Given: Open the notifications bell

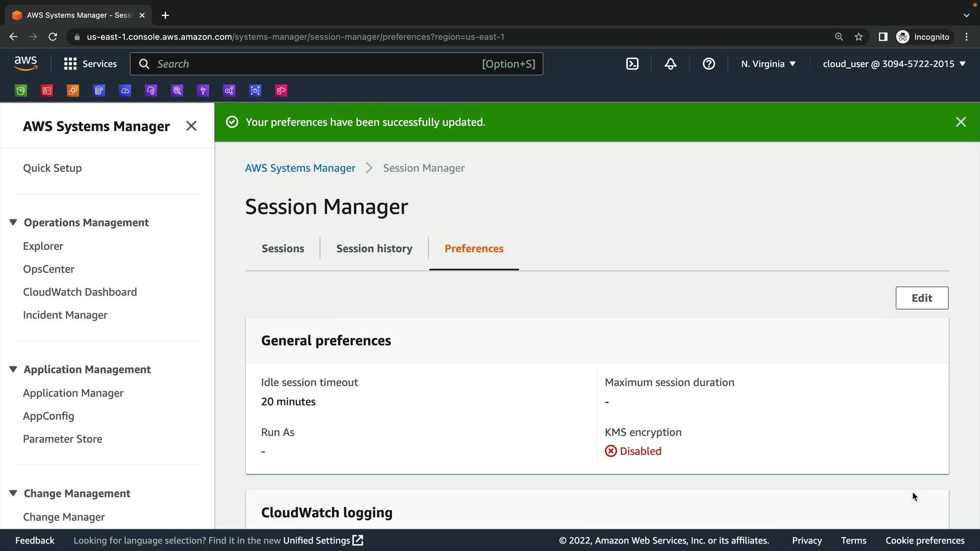Looking at the screenshot, I should [x=670, y=64].
